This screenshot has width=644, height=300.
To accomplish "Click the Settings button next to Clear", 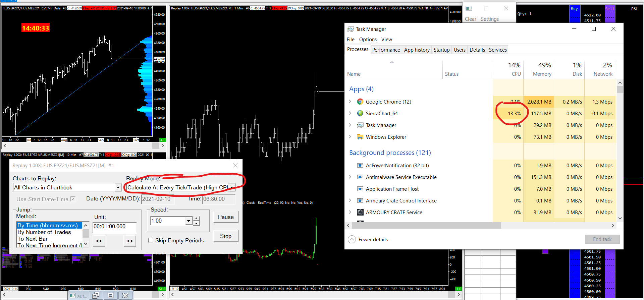I will [x=490, y=19].
